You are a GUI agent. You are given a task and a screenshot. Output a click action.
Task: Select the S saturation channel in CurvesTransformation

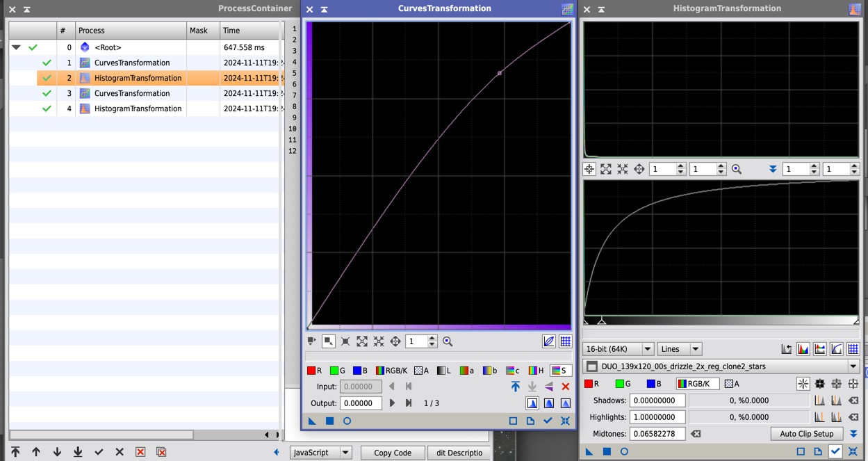coord(561,371)
